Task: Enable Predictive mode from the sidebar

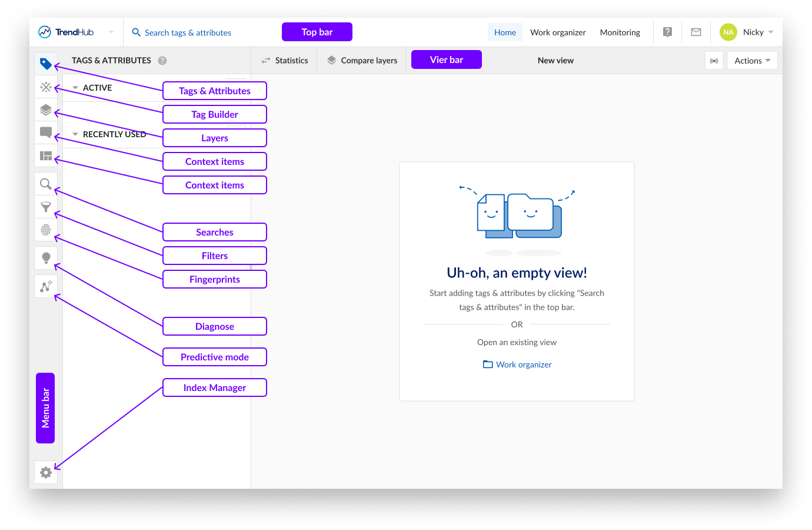Action: click(x=46, y=286)
